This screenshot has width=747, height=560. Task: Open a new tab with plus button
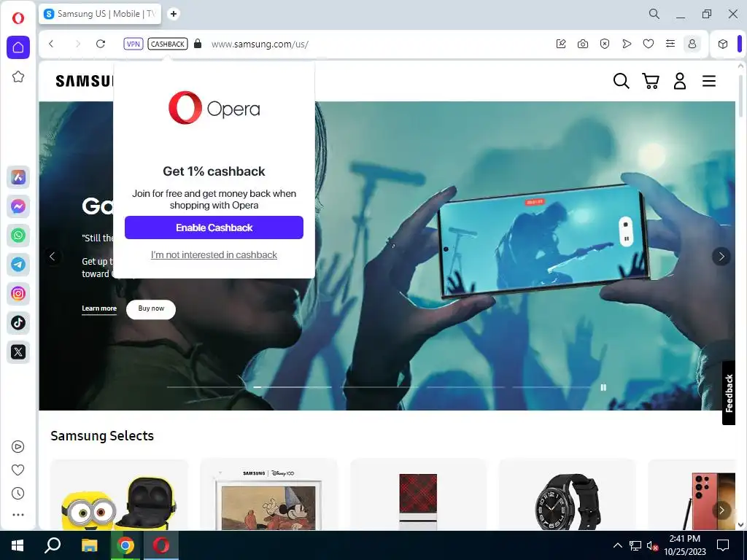click(x=174, y=14)
